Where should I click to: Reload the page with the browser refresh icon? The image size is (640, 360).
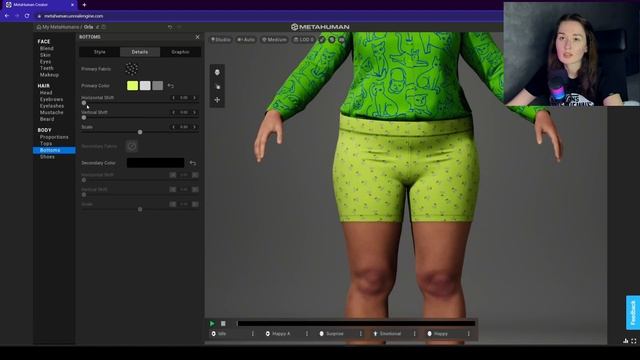tap(27, 16)
